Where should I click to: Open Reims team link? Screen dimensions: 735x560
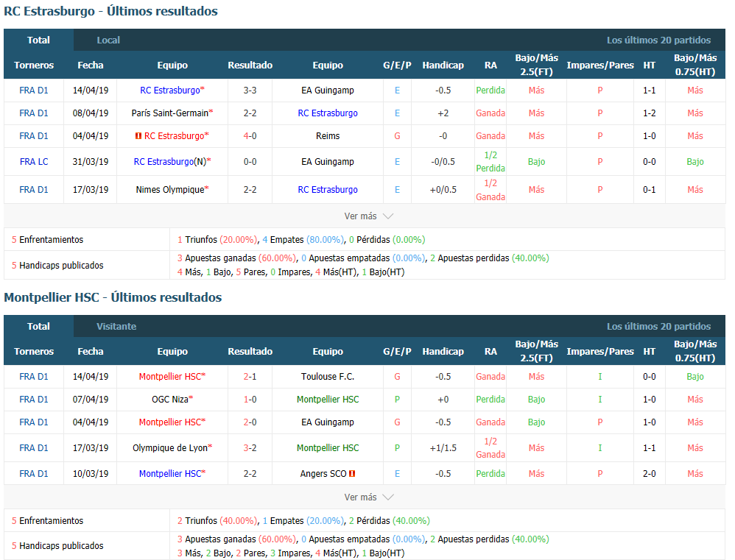point(328,136)
